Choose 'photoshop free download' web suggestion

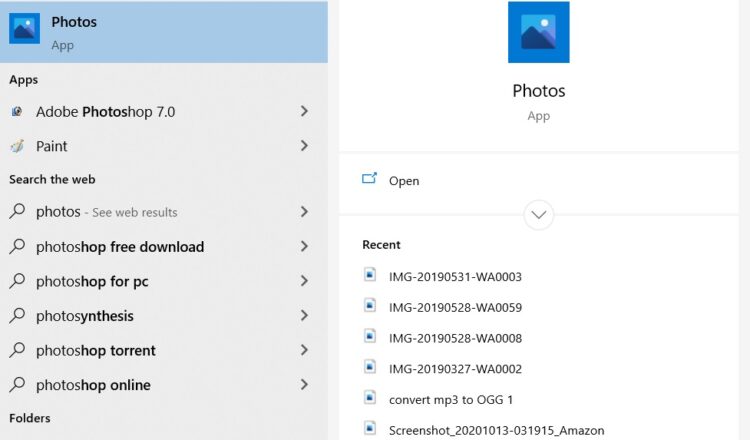(164, 246)
